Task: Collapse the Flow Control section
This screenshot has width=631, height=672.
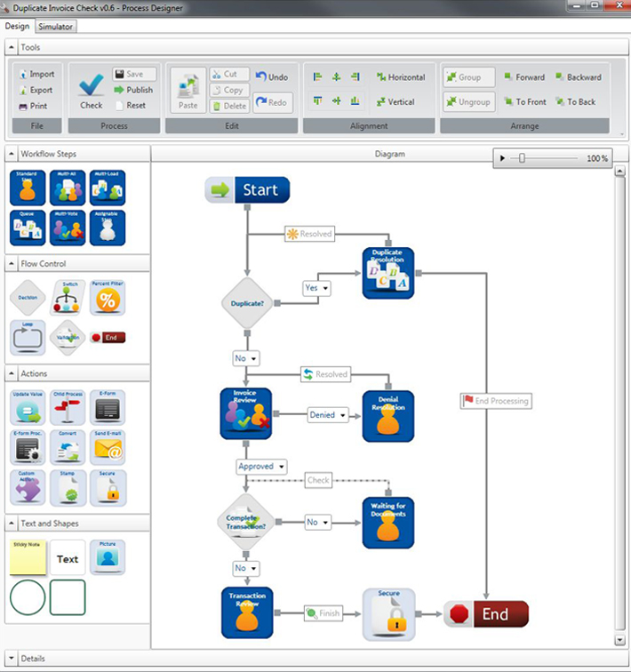Action: 12,264
